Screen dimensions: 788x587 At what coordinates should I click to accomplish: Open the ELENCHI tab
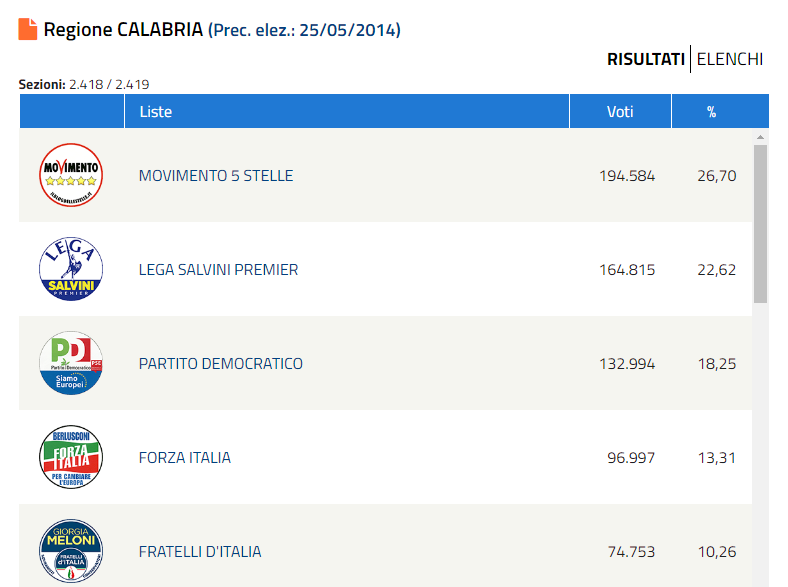[x=730, y=59]
